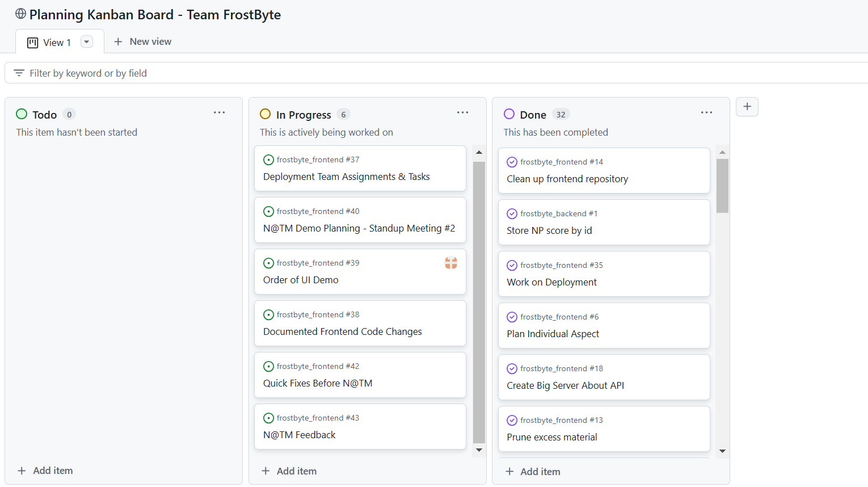This screenshot has height=487, width=868.
Task: Create a New view tab
Action: click(143, 41)
